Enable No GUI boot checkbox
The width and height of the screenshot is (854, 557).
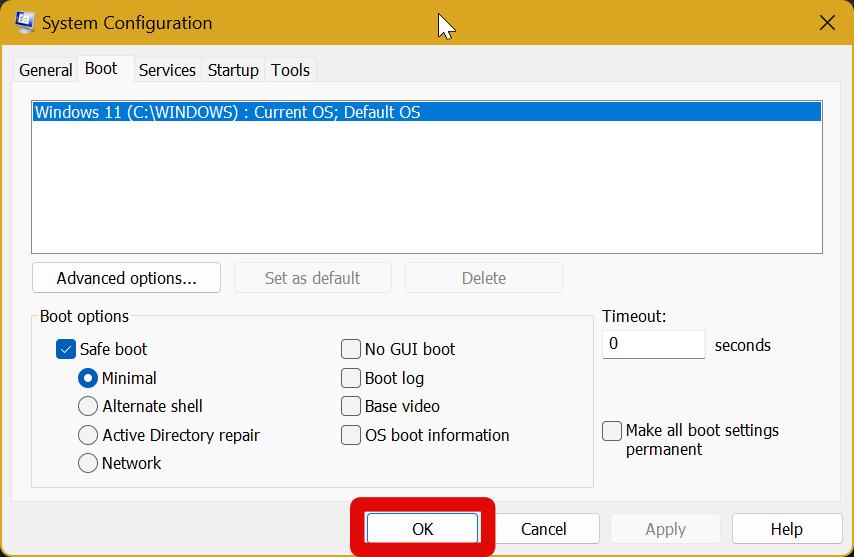click(351, 349)
